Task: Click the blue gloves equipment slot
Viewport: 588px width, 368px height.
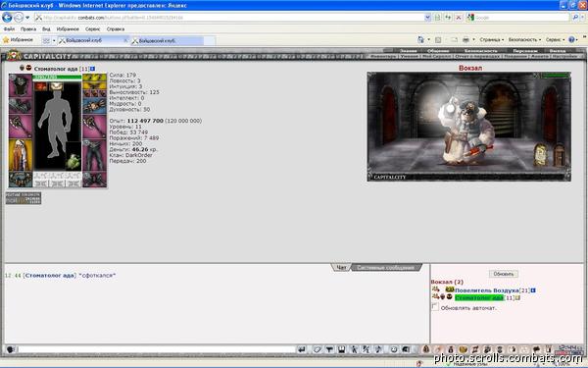Action: click(x=94, y=106)
